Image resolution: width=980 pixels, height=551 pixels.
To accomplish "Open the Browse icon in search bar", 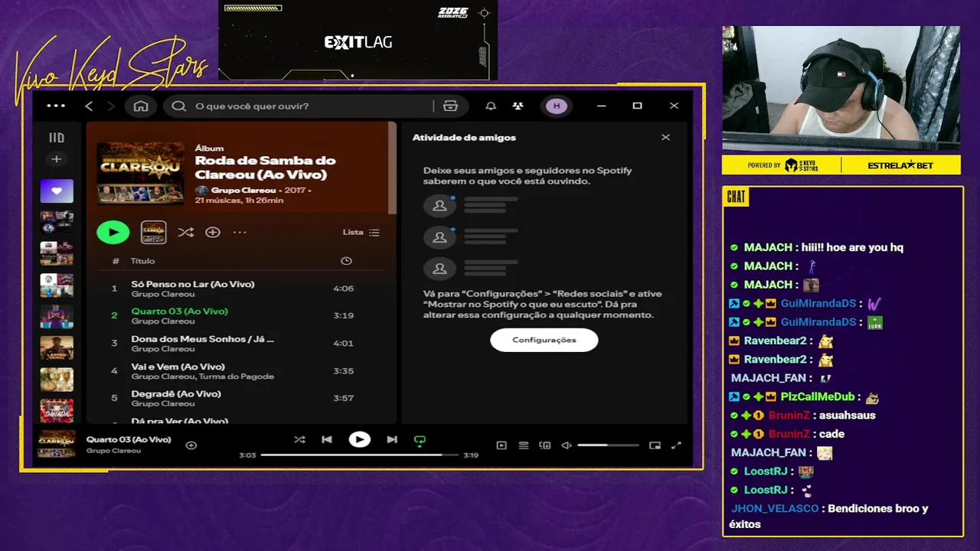I will click(x=450, y=106).
